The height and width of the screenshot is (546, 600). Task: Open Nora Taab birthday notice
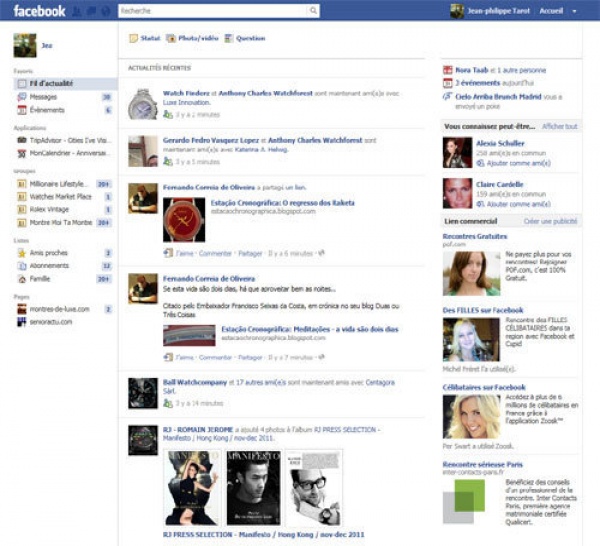[471, 70]
